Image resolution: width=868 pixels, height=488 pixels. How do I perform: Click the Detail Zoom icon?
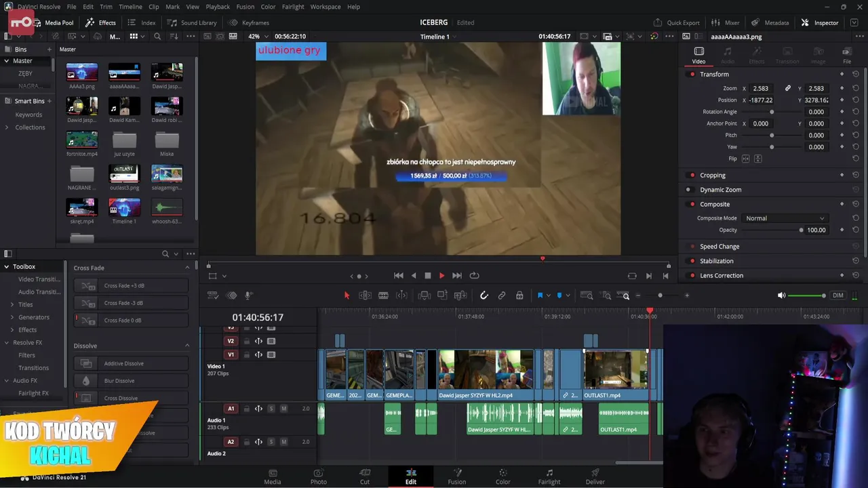tap(606, 296)
